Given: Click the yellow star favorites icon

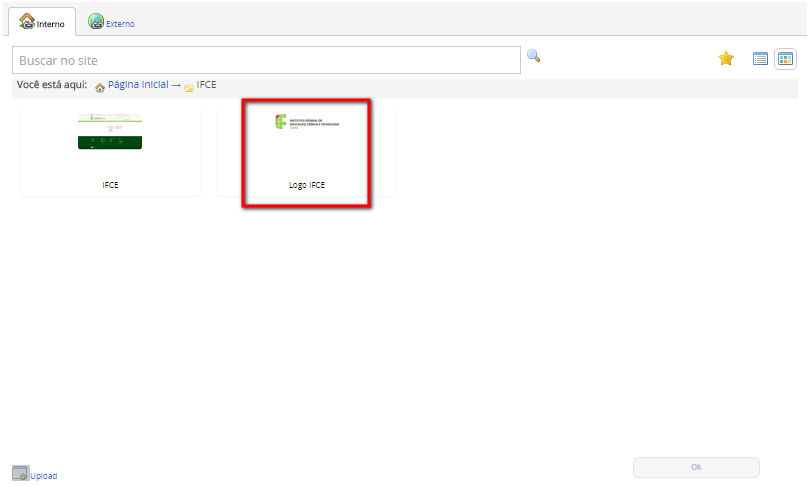Looking at the screenshot, I should pyautogui.click(x=726, y=58).
